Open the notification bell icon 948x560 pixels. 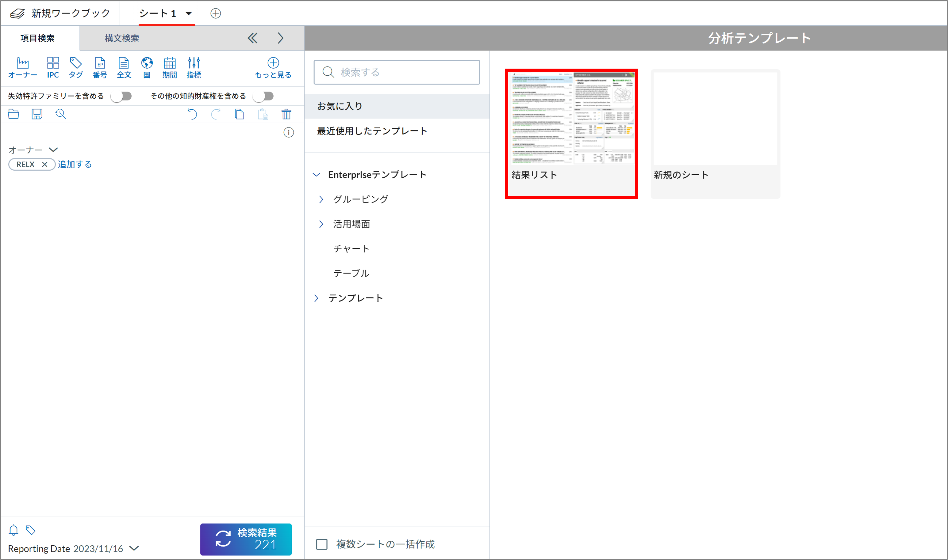point(13,530)
